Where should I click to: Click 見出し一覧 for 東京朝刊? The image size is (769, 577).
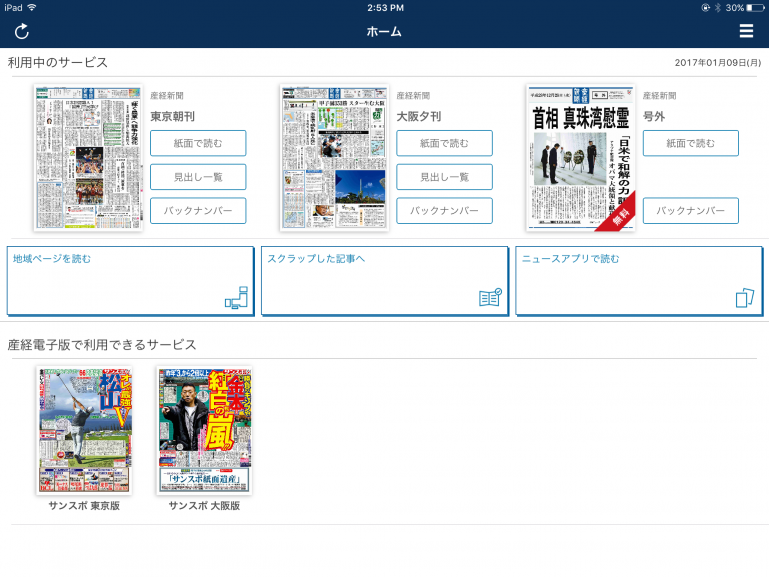click(x=198, y=177)
